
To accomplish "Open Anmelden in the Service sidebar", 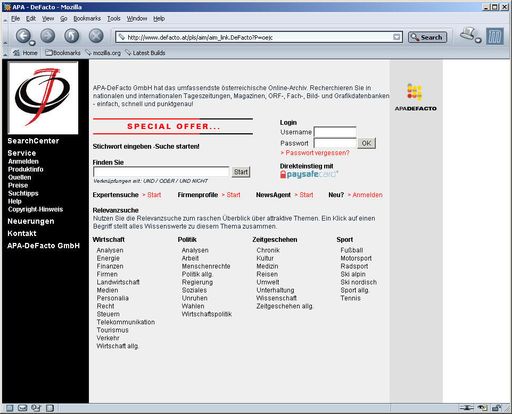I will [23, 161].
